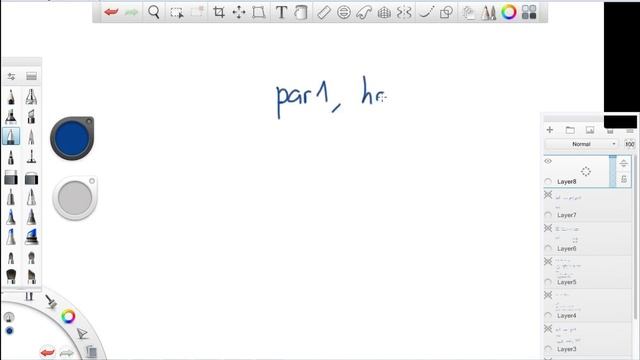
Task: Toggle the Ruler guide
Action: point(324,12)
